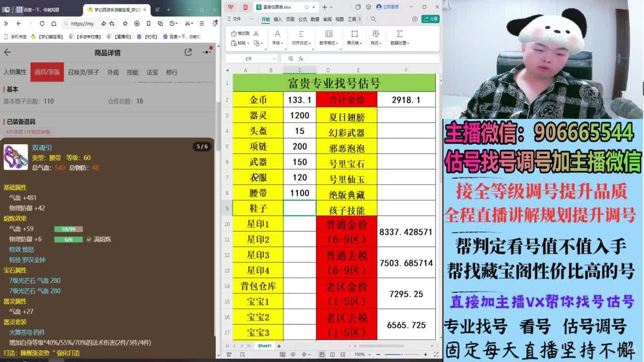644x362 pixels.
Task: Open the 字体 font dropdown
Action: pos(277,43)
